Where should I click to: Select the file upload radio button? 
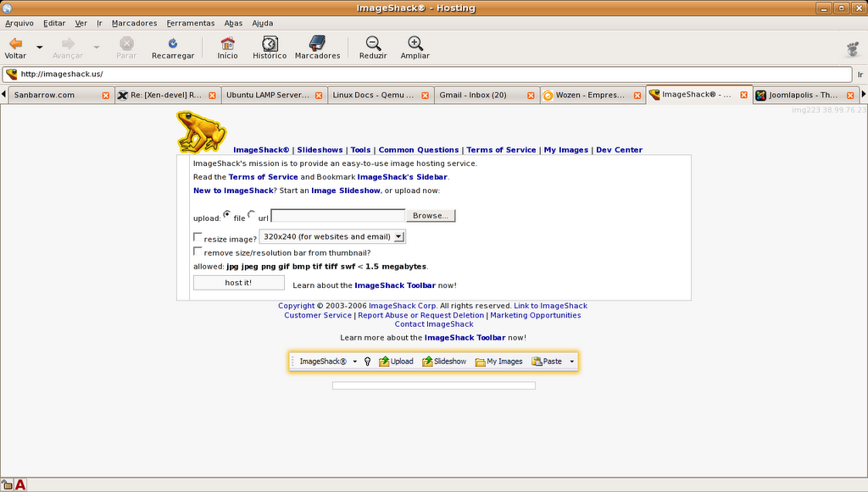pyautogui.click(x=227, y=214)
